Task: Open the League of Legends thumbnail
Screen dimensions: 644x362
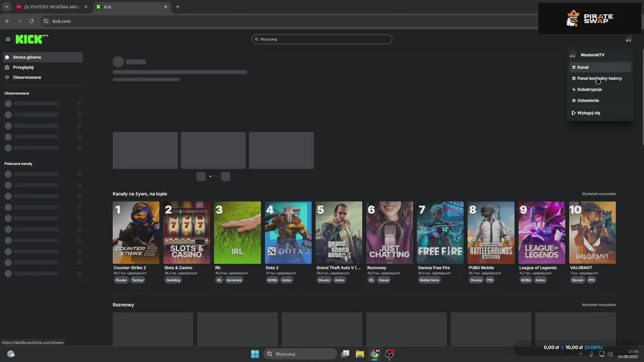Action: coord(542,233)
